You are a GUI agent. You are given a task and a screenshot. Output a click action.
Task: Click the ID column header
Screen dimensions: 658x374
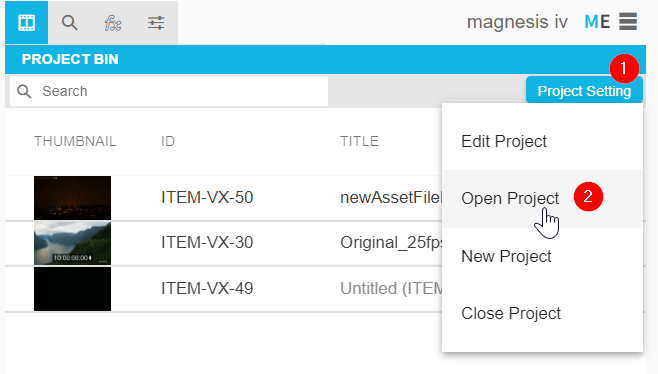click(x=167, y=141)
